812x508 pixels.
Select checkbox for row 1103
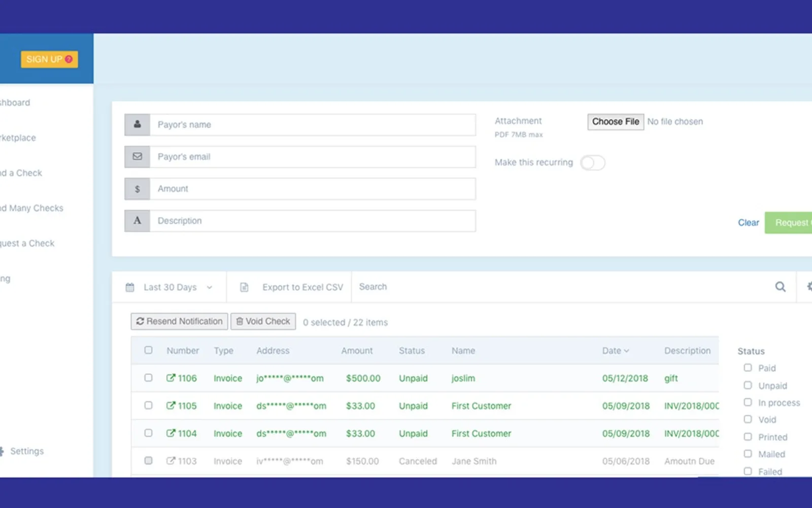[148, 461]
